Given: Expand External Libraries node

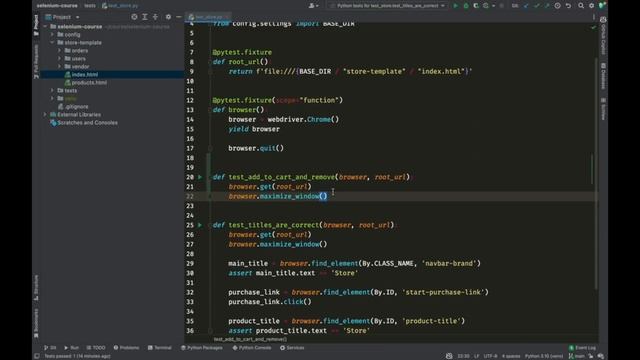Looking at the screenshot, I should point(45,115).
